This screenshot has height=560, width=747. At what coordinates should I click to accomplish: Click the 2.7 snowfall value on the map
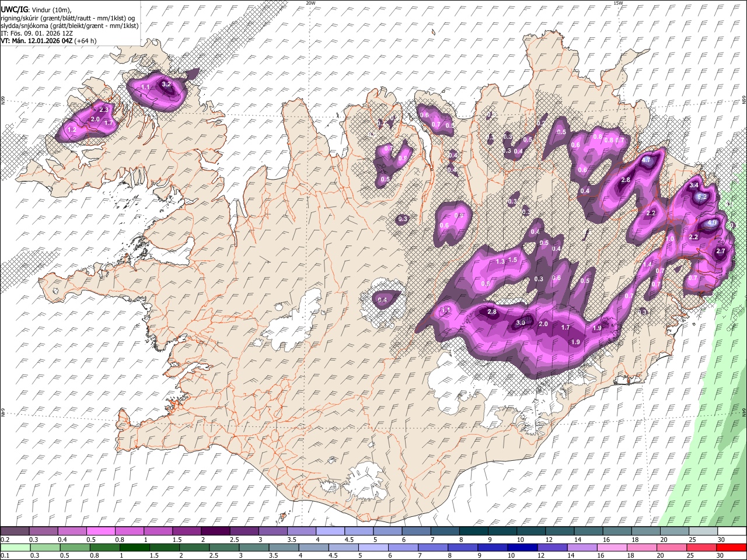(720, 251)
